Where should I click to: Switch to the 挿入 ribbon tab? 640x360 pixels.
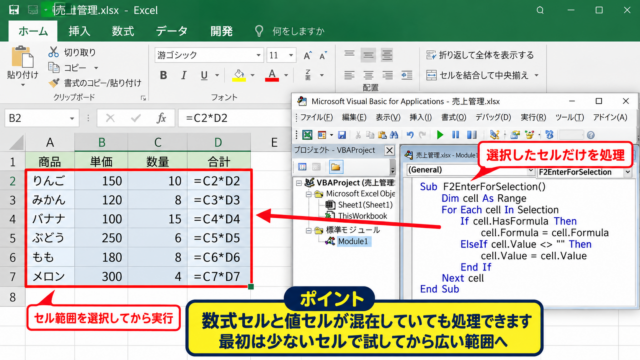[79, 31]
